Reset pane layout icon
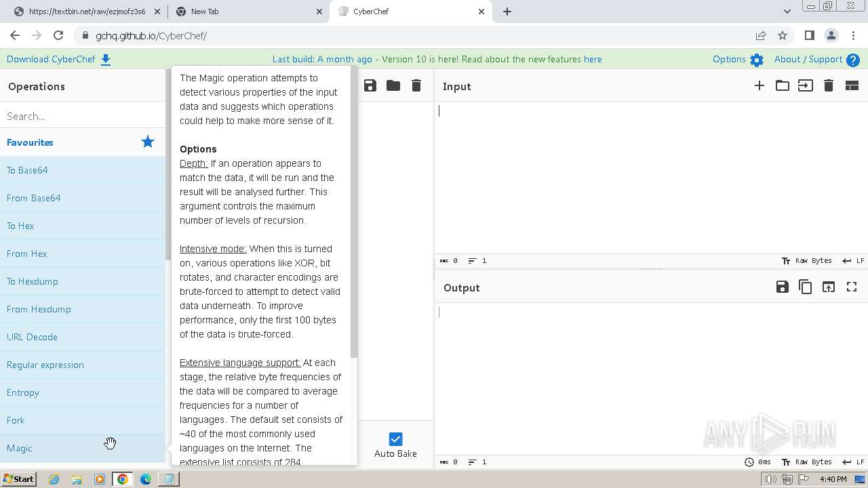Image resolution: width=868 pixels, height=488 pixels. click(x=852, y=85)
